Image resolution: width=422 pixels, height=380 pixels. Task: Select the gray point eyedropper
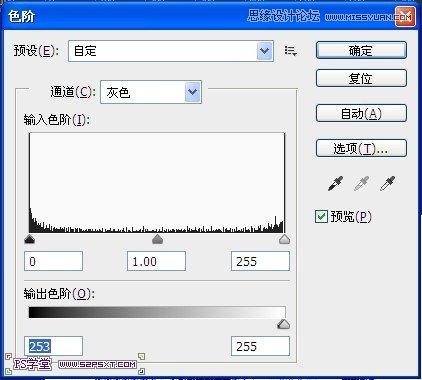coord(361,184)
